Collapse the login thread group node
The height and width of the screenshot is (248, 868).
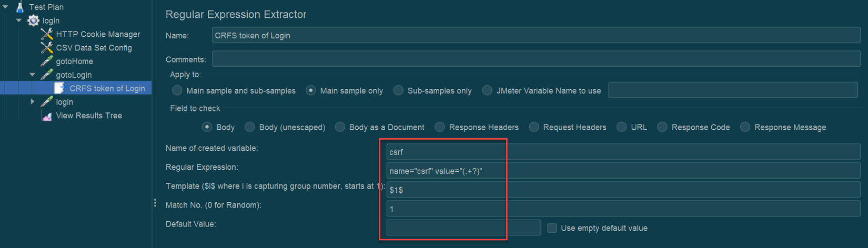coord(19,20)
